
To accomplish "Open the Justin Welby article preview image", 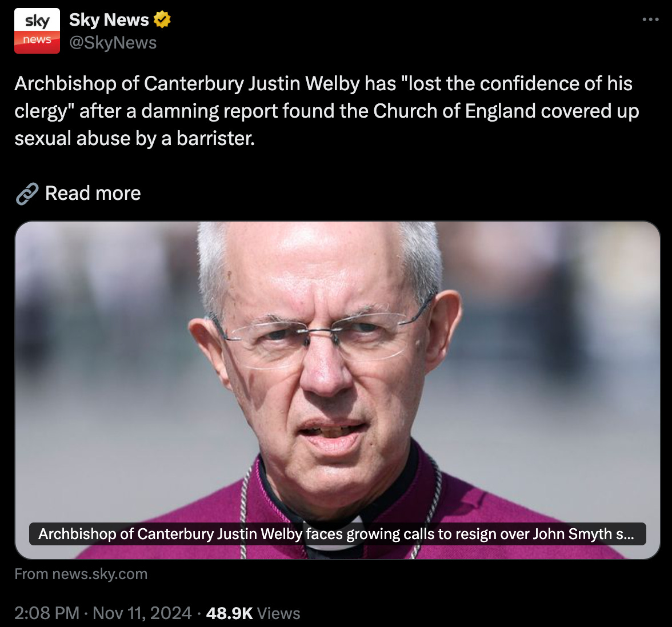I will (338, 390).
